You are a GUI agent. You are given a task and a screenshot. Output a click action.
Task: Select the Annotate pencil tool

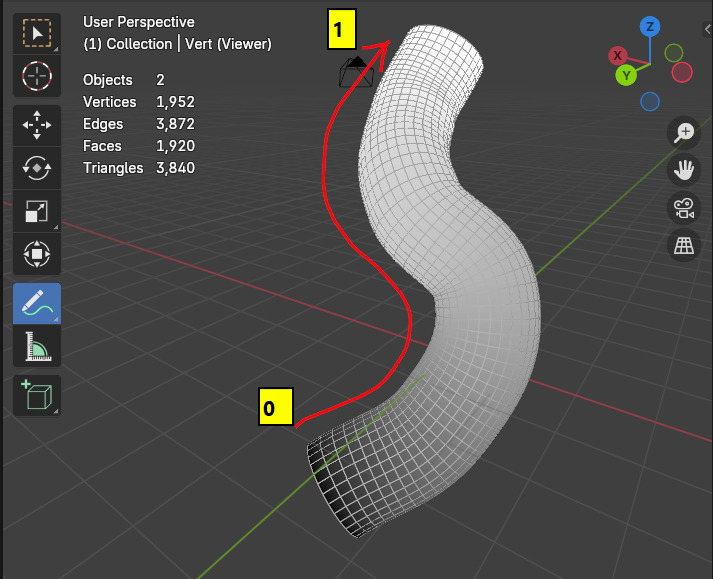click(37, 303)
